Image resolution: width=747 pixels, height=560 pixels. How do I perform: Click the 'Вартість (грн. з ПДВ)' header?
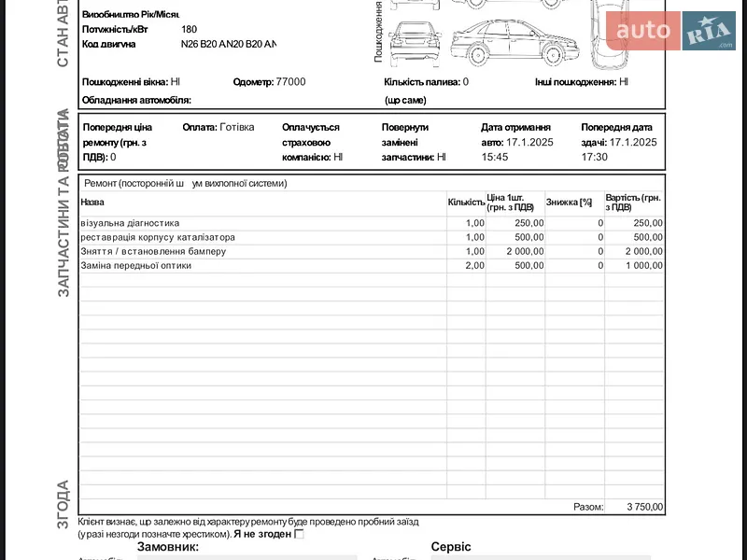(633, 203)
